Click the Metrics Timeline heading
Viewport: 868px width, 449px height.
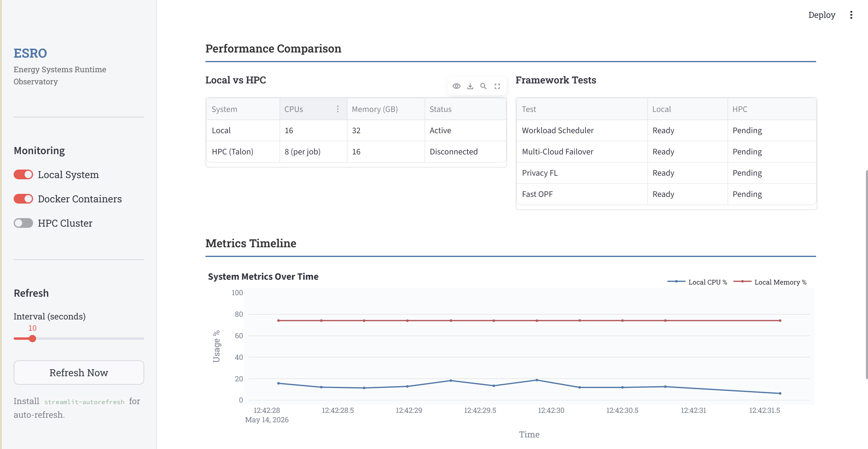(251, 243)
